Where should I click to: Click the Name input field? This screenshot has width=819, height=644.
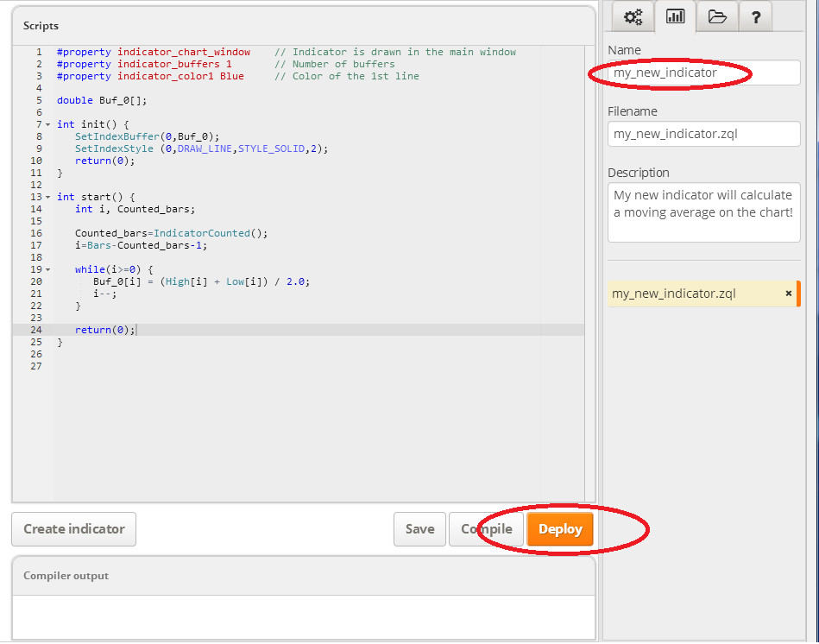click(703, 73)
